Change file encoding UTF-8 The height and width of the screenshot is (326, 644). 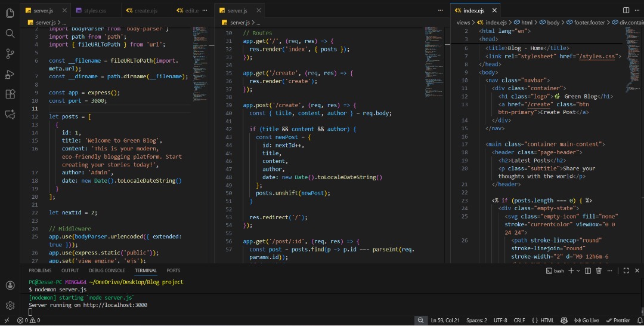point(500,320)
